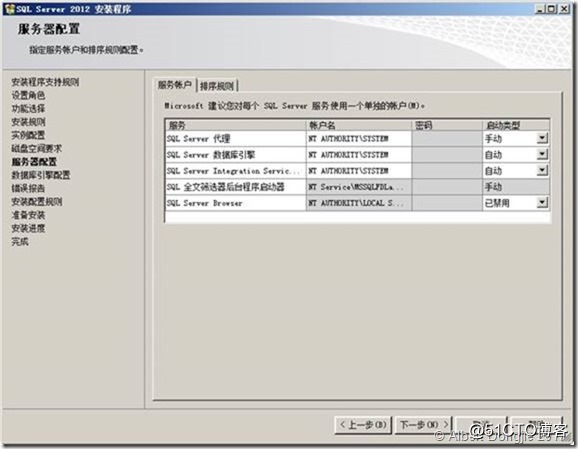
Task: Click the 服务 column header
Action: tap(236, 125)
